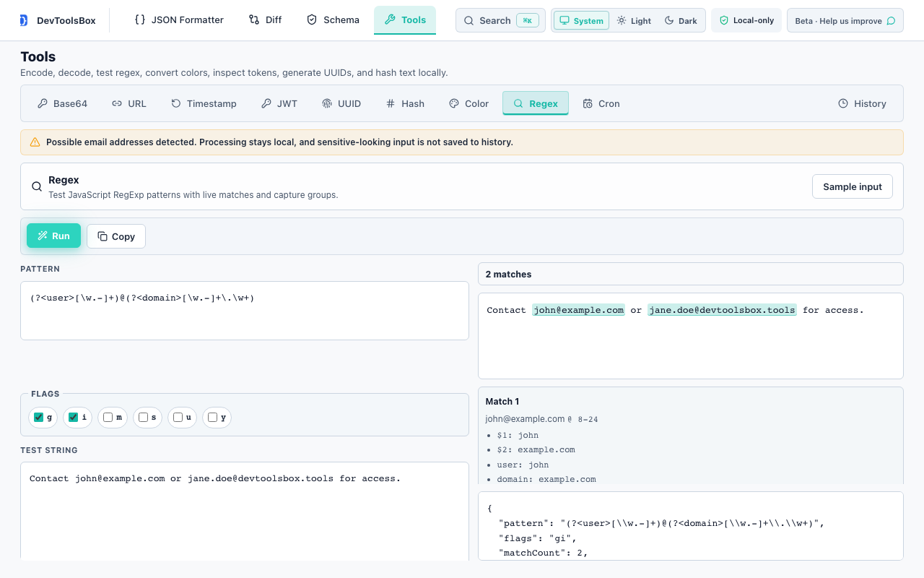Enable the m flag checkbox

point(108,417)
